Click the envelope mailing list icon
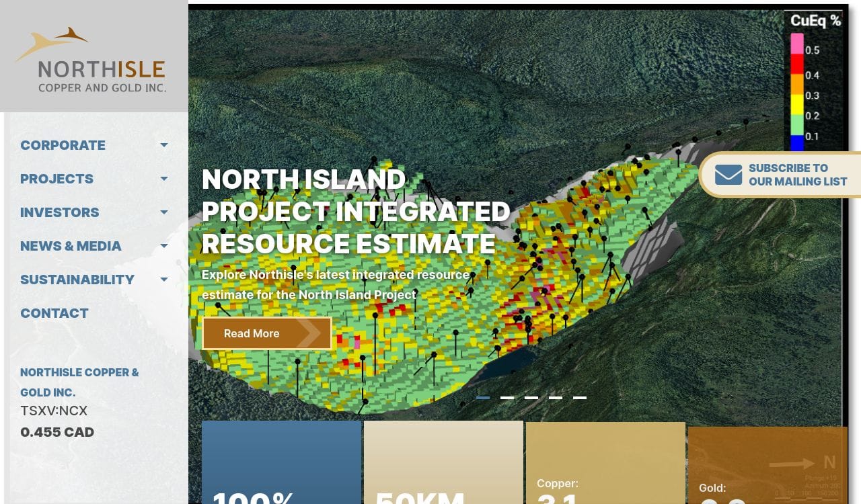 pyautogui.click(x=728, y=175)
